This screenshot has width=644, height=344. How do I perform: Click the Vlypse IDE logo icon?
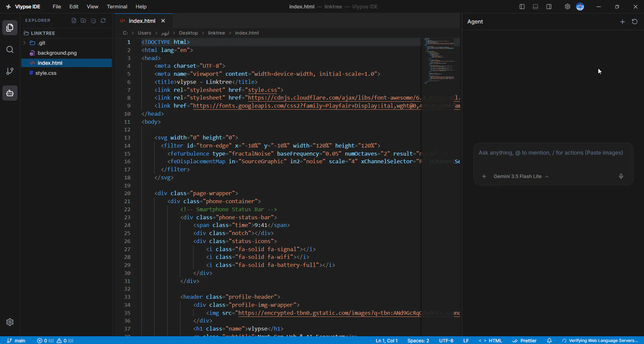[x=8, y=7]
